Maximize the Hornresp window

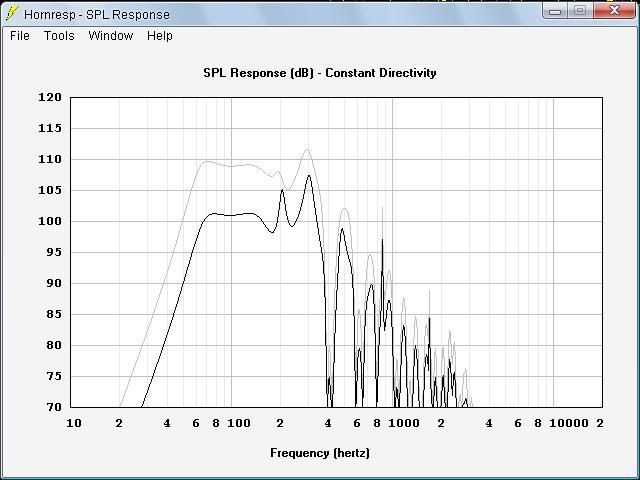(580, 11)
